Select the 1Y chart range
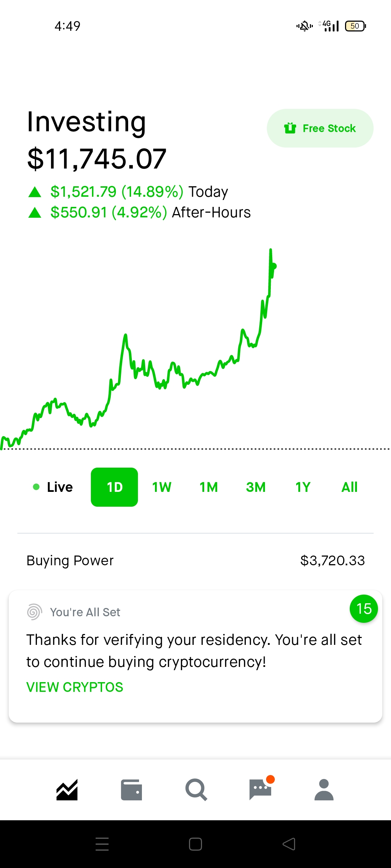391x868 pixels. pyautogui.click(x=303, y=487)
